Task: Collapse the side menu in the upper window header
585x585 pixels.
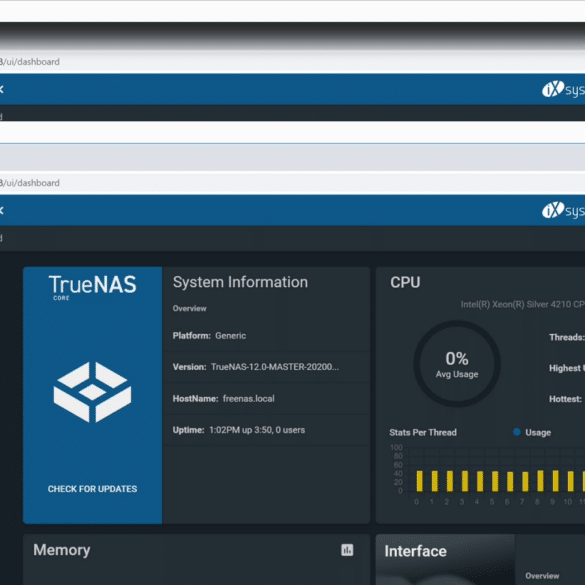Action: 1,89
